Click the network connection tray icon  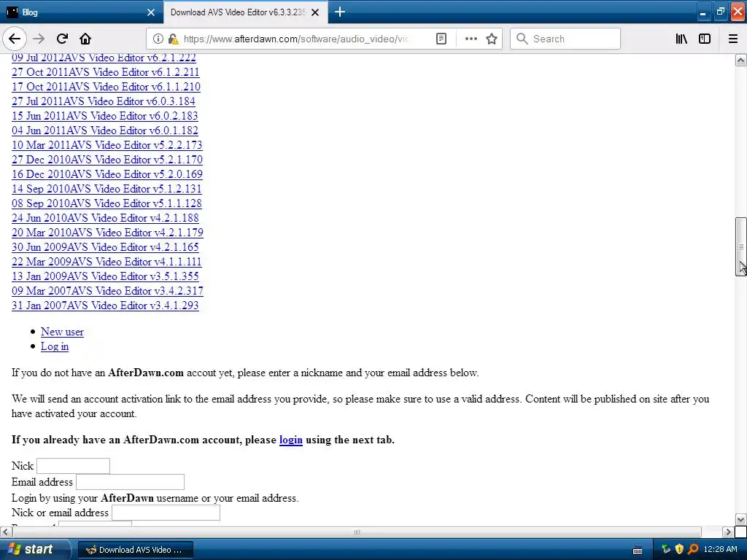pyautogui.click(x=666, y=550)
